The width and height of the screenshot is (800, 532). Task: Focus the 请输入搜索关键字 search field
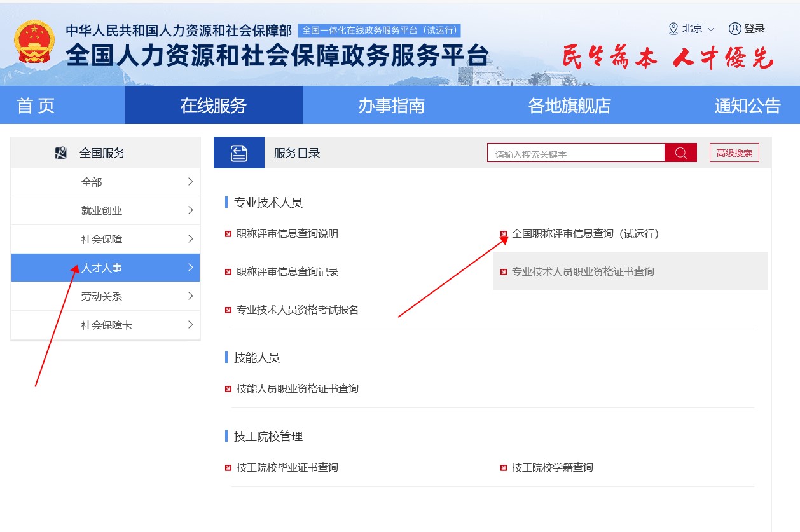pyautogui.click(x=576, y=153)
